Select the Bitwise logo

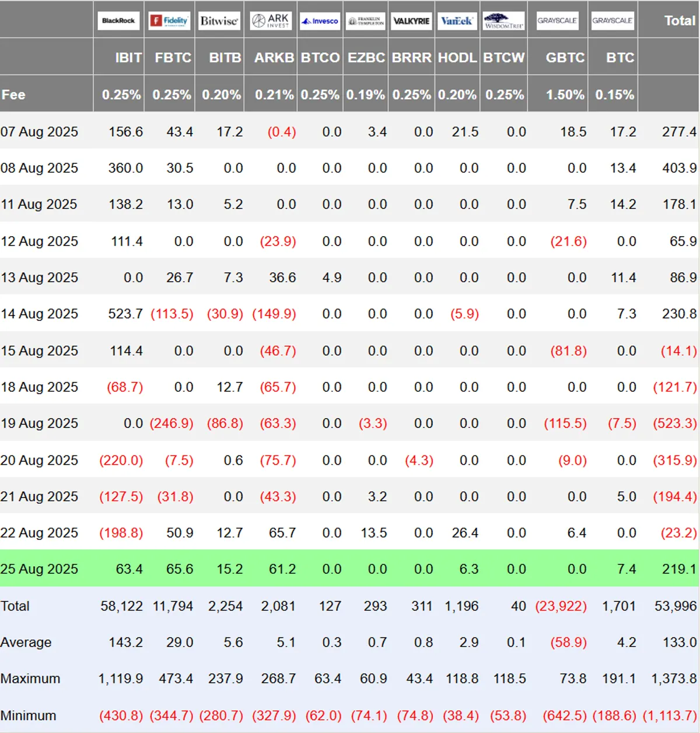pyautogui.click(x=219, y=20)
